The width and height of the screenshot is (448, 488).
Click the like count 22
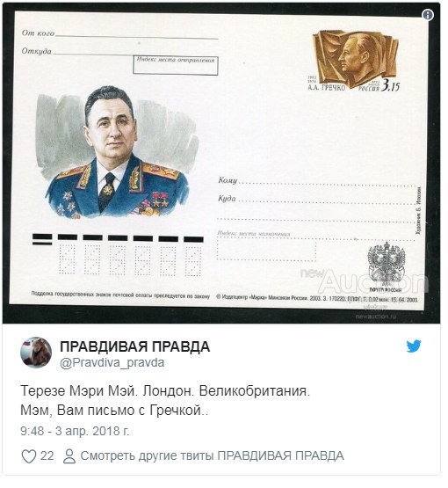pyautogui.click(x=47, y=456)
